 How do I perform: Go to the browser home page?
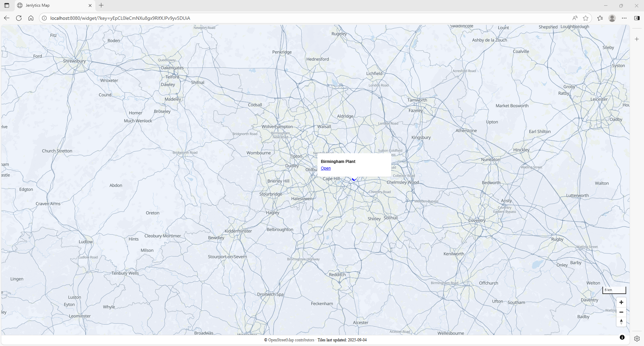point(31,18)
